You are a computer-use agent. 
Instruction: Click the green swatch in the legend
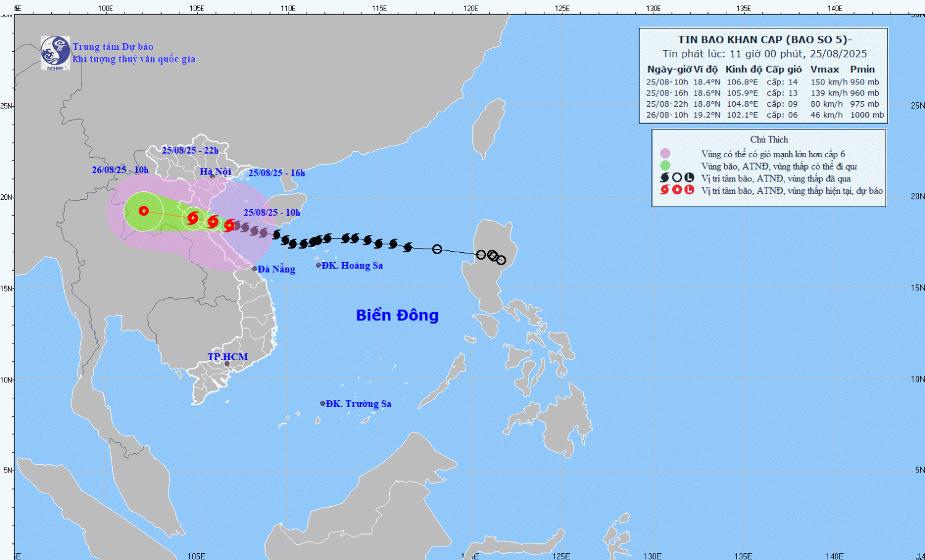click(x=665, y=165)
